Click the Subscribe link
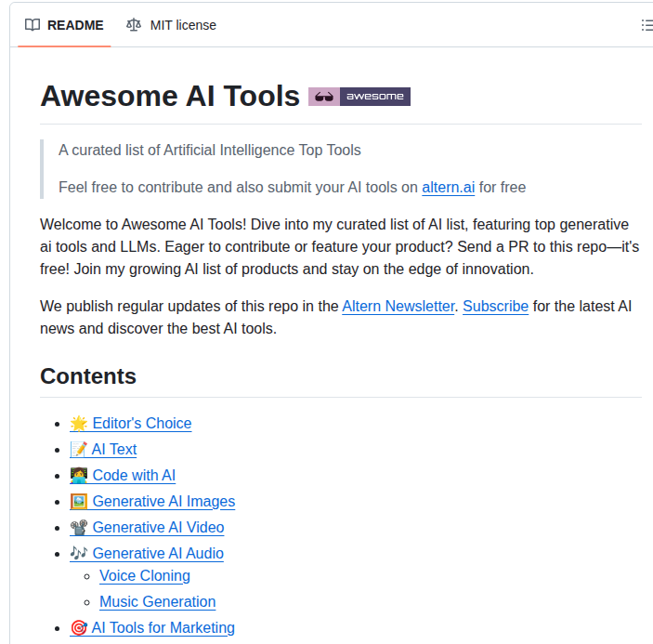This screenshot has width=653, height=644. [x=496, y=306]
